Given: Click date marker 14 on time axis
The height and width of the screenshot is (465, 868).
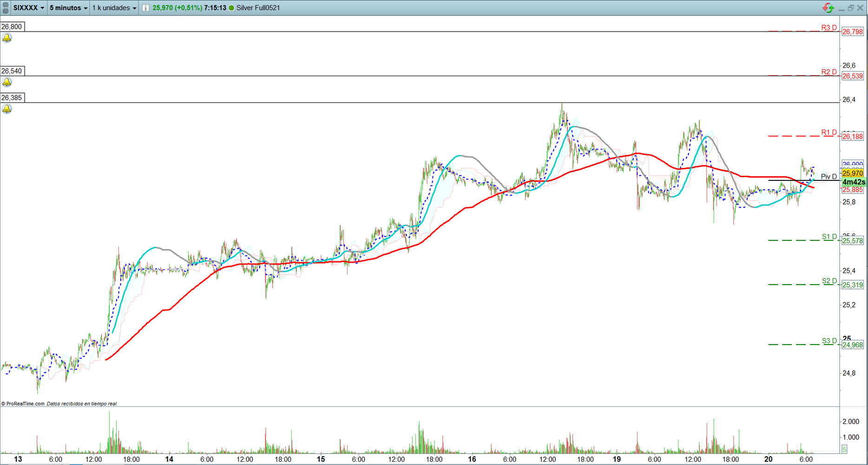Looking at the screenshot, I should pyautogui.click(x=169, y=459).
